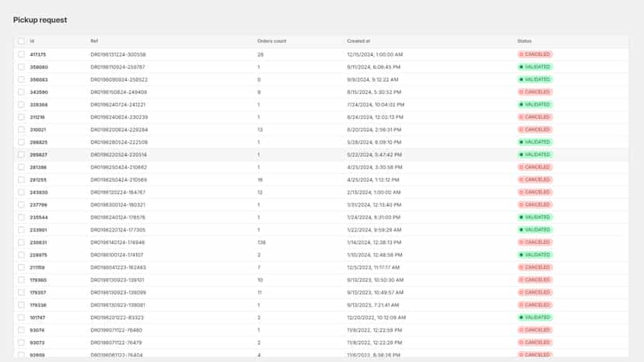Viewport: 644px width, 362px height.
Task: Select the row checkbox for 310021
Action: (21, 130)
